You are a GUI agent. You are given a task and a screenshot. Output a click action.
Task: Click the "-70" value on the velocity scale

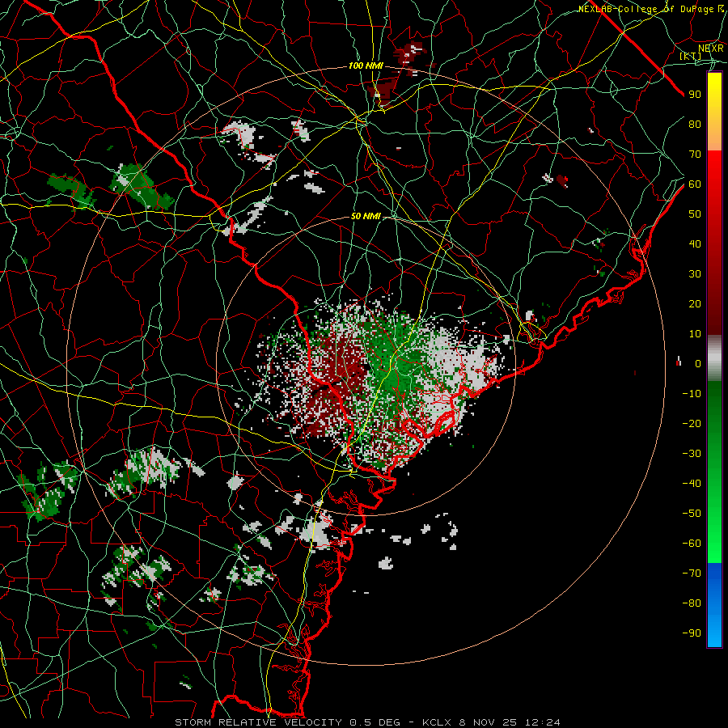click(x=692, y=574)
